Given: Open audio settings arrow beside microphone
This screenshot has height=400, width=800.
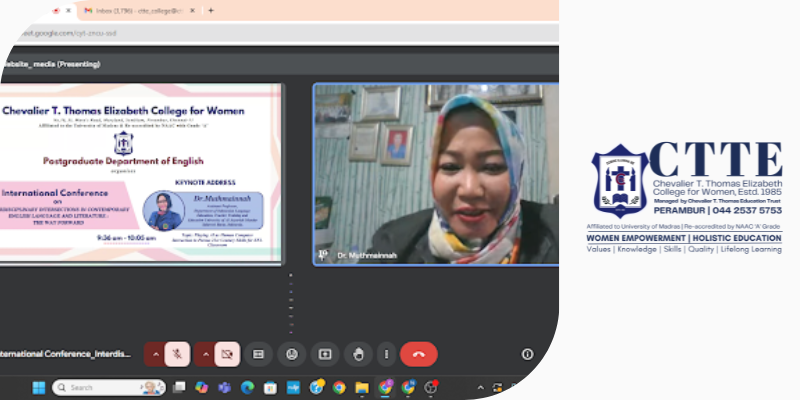Looking at the screenshot, I should 156,354.
